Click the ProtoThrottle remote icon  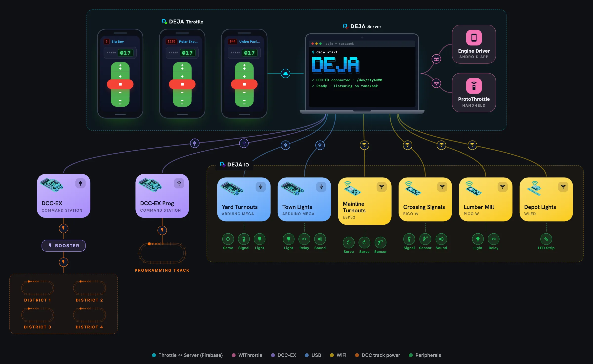pyautogui.click(x=474, y=86)
